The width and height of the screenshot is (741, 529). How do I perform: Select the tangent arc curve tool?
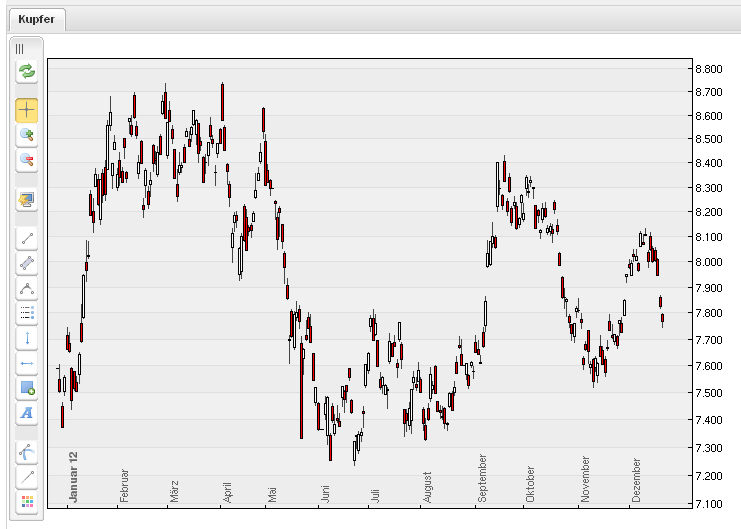(26, 452)
